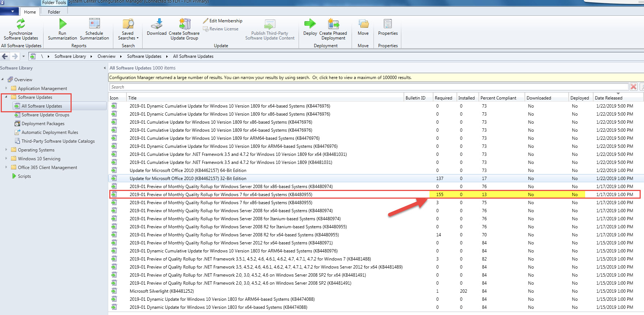Collapse the Software Library navigation pane

[105, 68]
